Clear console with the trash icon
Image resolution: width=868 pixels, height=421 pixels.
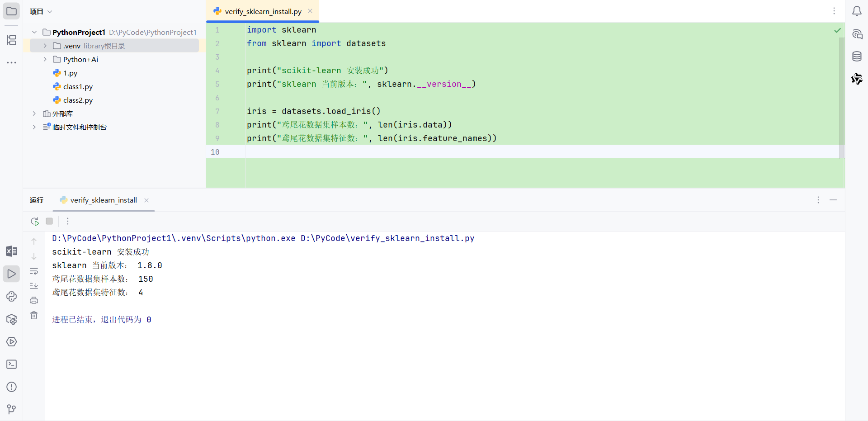click(x=34, y=315)
